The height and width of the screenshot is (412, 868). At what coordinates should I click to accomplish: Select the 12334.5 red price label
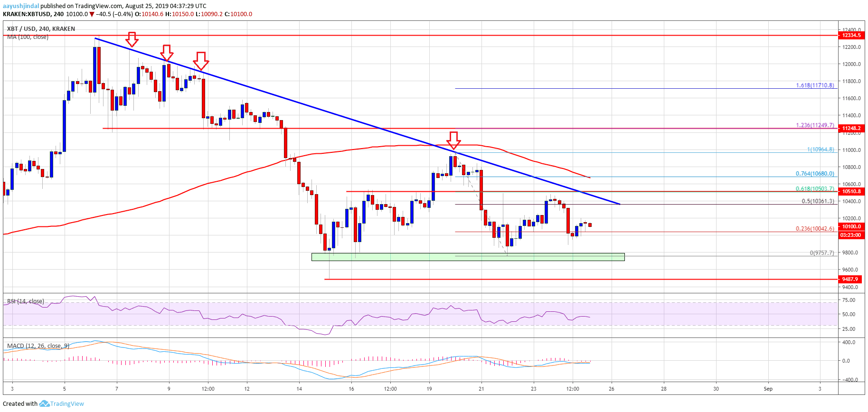point(851,35)
